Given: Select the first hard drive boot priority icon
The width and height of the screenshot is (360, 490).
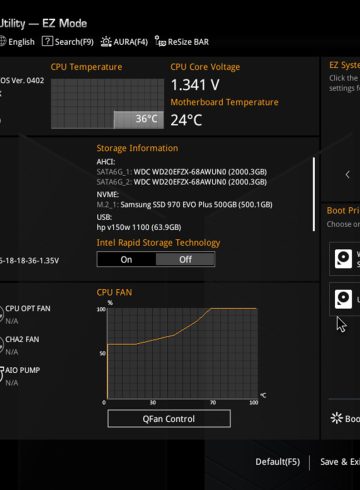Looking at the screenshot, I should (343, 259).
